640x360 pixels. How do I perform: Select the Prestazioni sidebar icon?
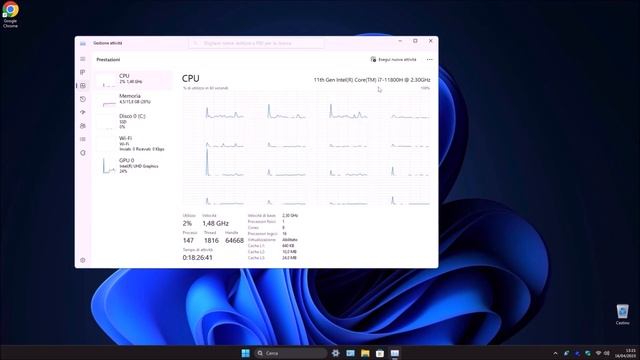coord(83,85)
